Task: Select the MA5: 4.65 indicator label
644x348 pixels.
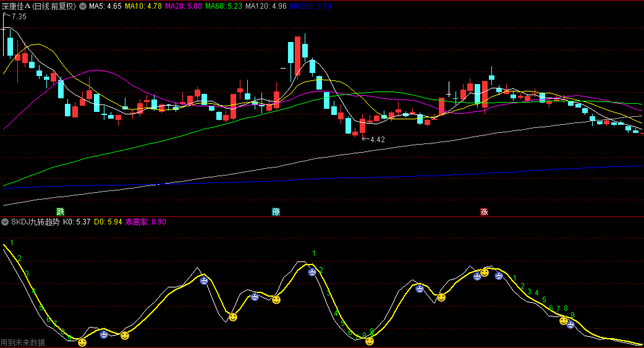Action: (x=105, y=6)
